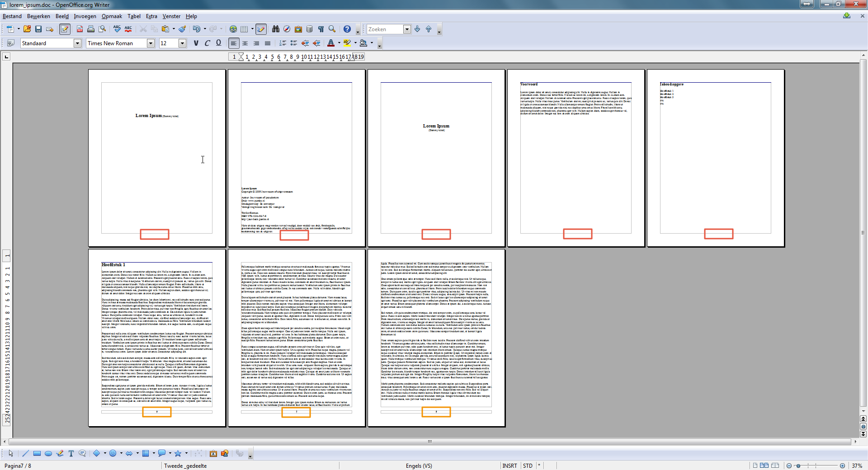Image resolution: width=868 pixels, height=470 pixels.
Task: Click INSRT mode in status bar
Action: (x=509, y=465)
